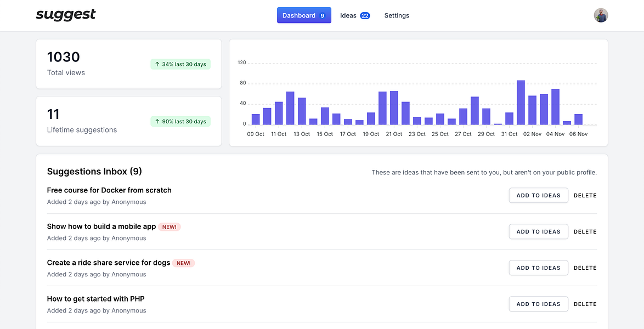
Task: Click the tallest bar near 02 Nov
Action: coord(521,103)
